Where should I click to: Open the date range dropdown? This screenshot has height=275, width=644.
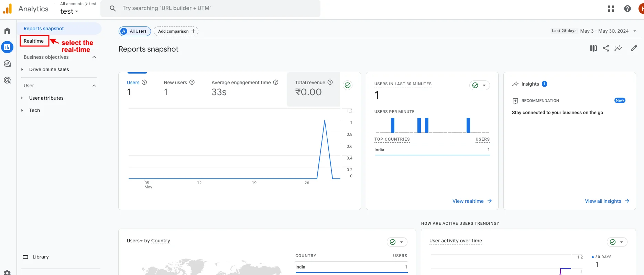pyautogui.click(x=608, y=31)
